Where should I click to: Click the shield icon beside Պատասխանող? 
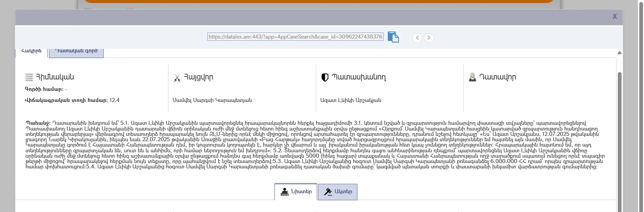click(x=325, y=77)
